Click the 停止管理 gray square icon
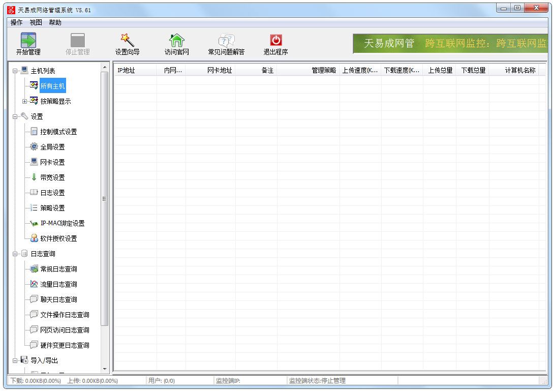This screenshot has height=392, width=554. [78, 40]
